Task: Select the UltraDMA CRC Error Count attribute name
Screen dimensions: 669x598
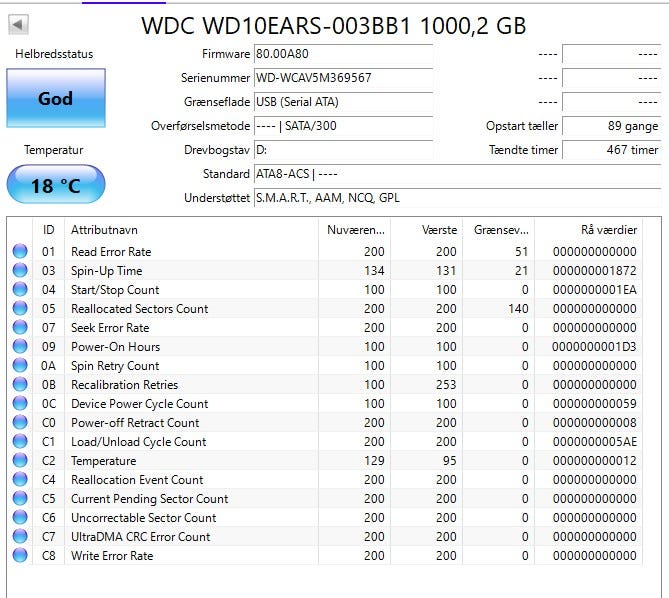Action: point(140,537)
